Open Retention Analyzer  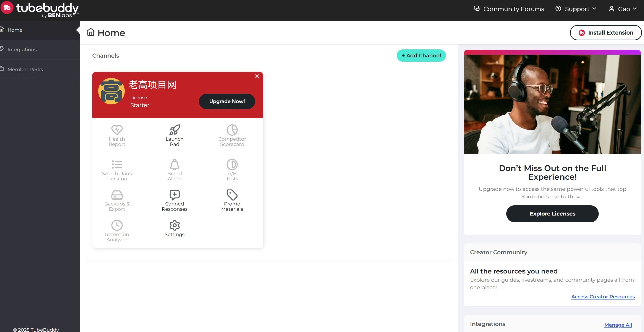point(117,231)
